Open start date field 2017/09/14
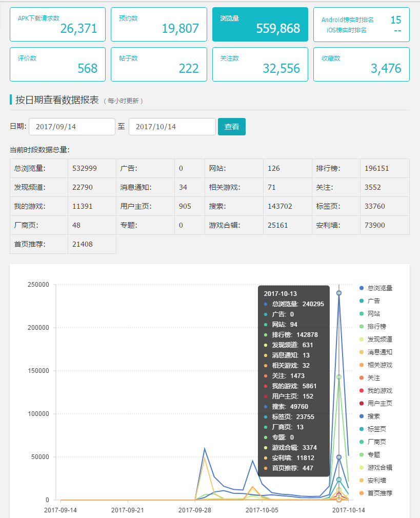Viewport: 420px width, 518px height. click(x=72, y=127)
